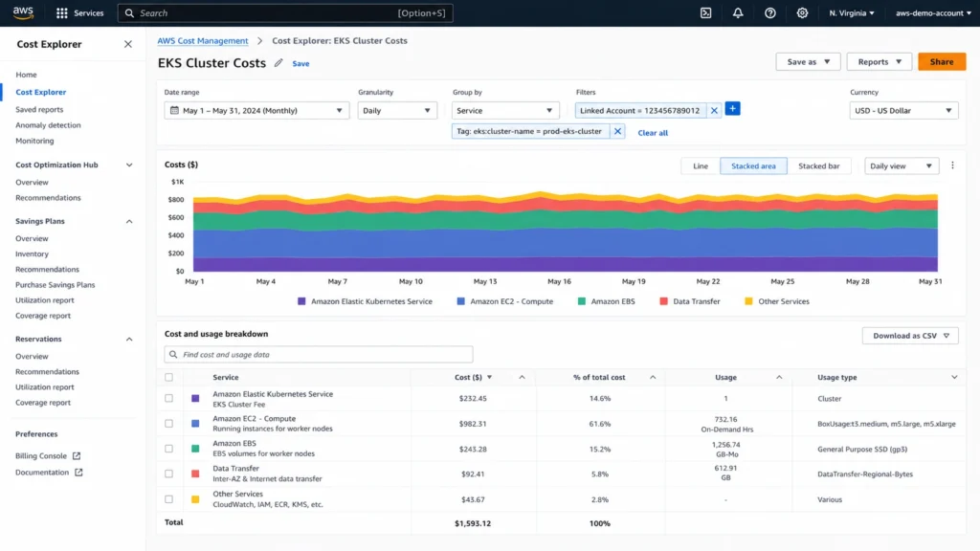Check the Other Services row
This screenshot has height=551, width=980.
pyautogui.click(x=168, y=499)
